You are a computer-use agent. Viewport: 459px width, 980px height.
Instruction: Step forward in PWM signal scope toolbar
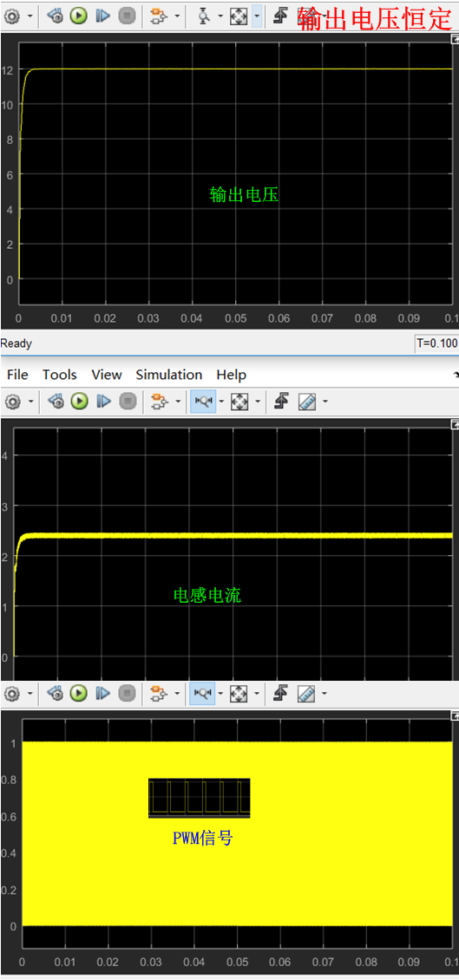(102, 692)
